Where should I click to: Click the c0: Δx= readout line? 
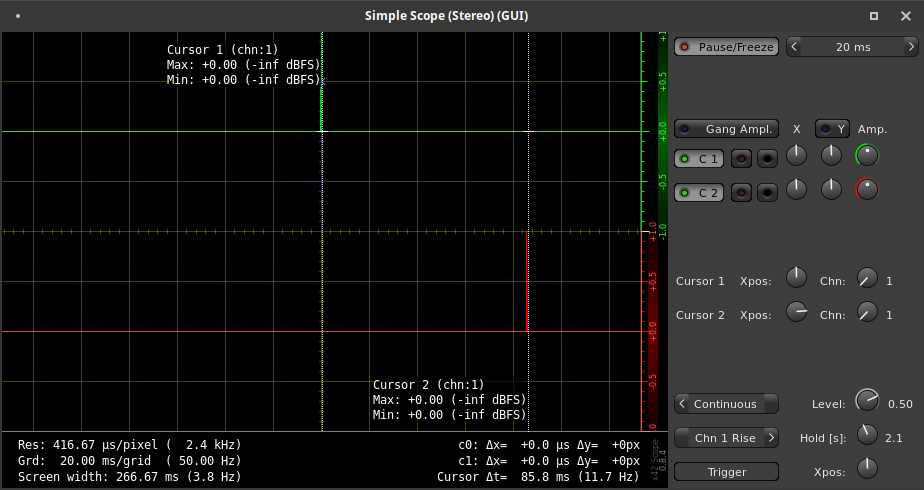coord(549,445)
